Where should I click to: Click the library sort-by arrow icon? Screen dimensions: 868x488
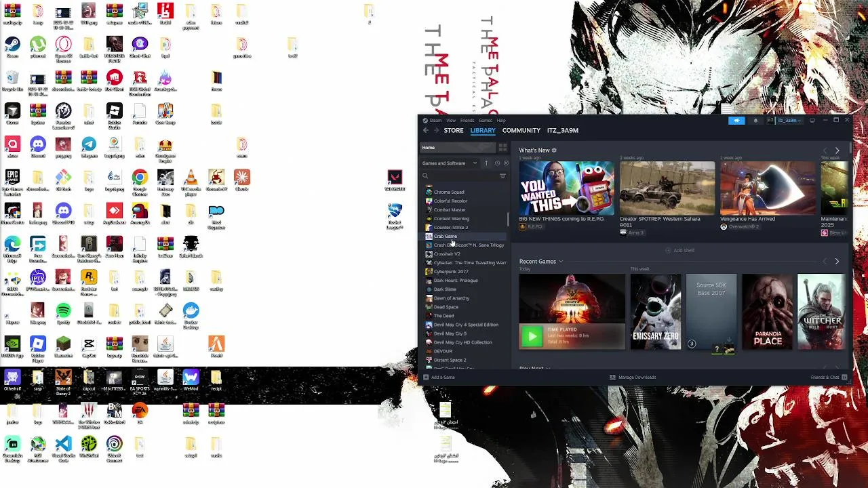click(x=486, y=163)
